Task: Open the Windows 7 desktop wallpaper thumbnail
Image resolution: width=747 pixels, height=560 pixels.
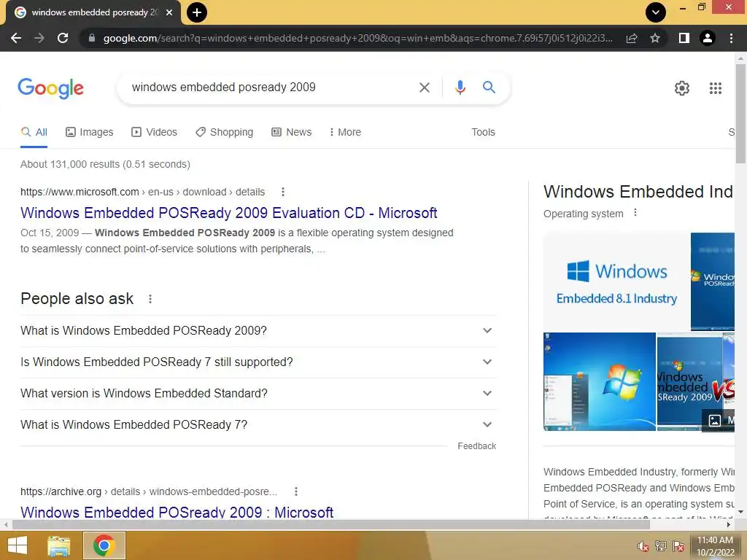Action: tap(600, 382)
